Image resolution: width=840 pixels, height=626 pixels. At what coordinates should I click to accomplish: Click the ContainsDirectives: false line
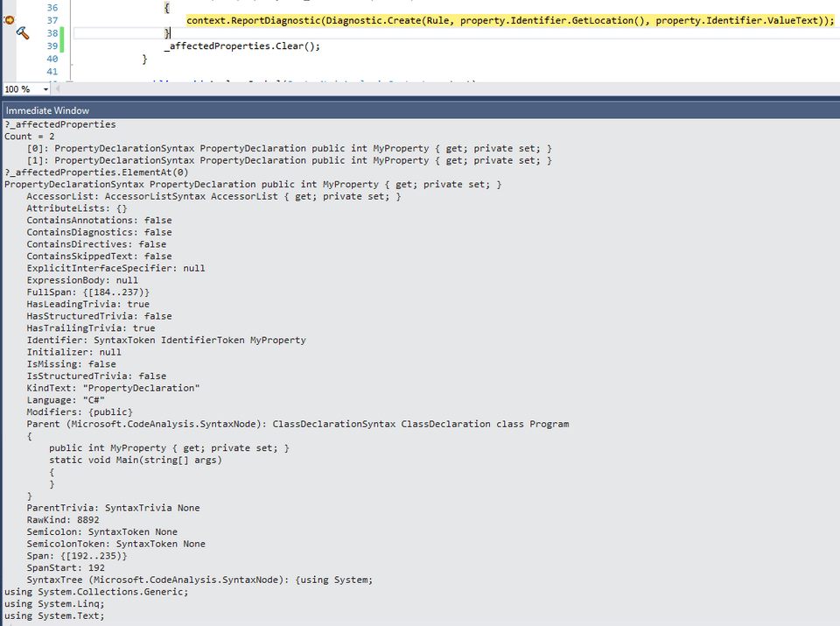coord(96,244)
